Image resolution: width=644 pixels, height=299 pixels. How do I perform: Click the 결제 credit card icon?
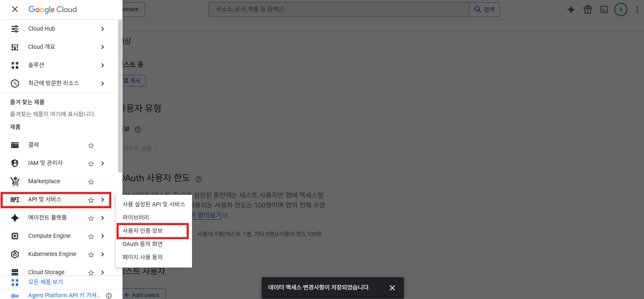point(15,145)
